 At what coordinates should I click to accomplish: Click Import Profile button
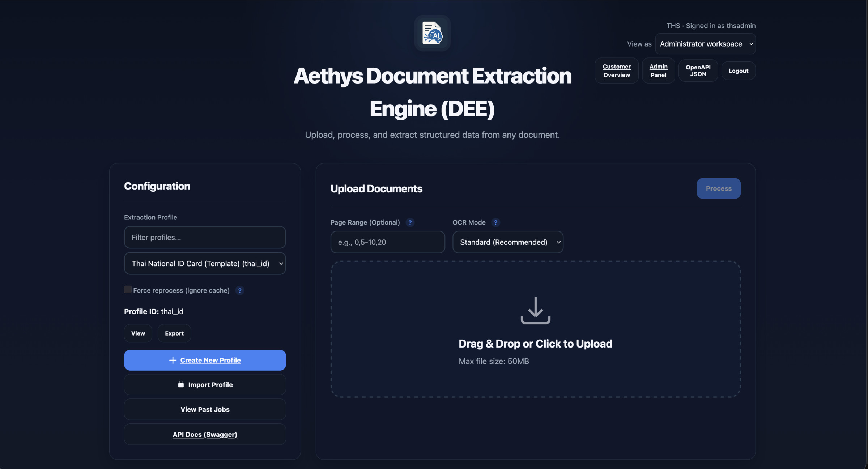point(205,384)
